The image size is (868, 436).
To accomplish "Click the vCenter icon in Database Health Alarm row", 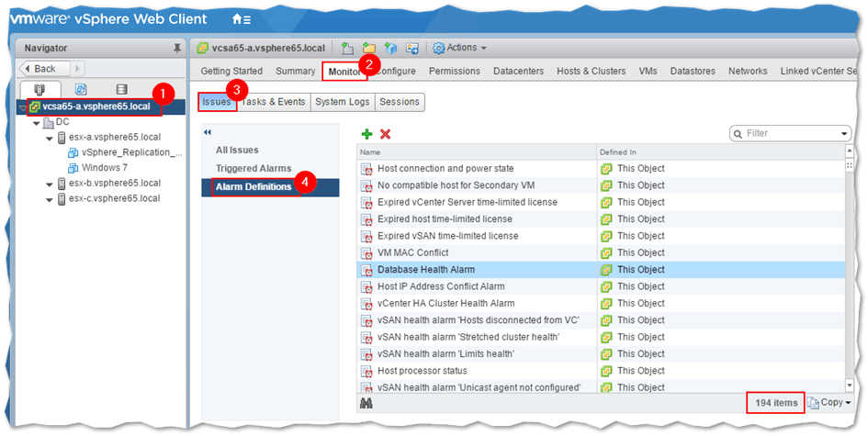I will (606, 270).
